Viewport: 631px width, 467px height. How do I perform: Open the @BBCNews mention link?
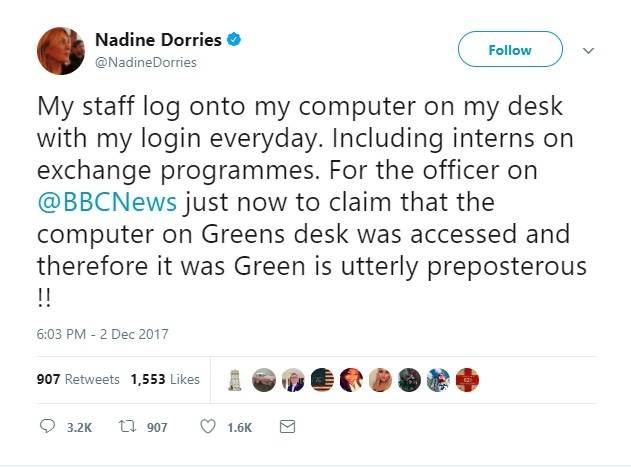click(x=107, y=202)
